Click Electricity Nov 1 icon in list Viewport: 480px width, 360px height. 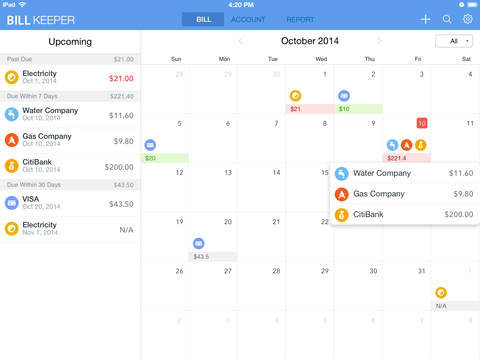(12, 229)
